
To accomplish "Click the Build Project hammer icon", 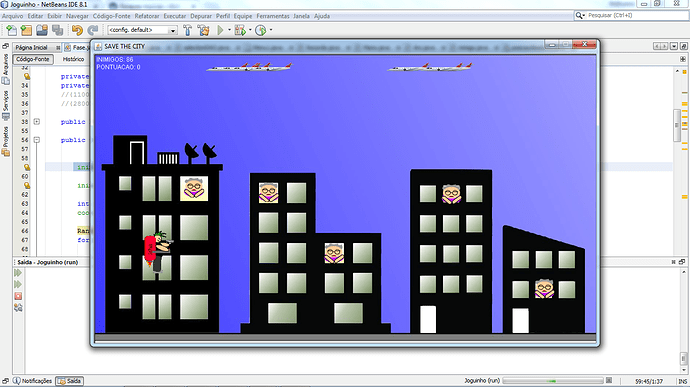I will point(187,30).
